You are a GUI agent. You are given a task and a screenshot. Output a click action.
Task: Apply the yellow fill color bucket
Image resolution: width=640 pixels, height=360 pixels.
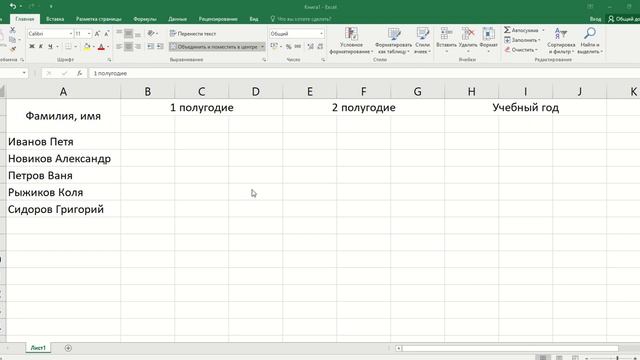[x=87, y=47]
